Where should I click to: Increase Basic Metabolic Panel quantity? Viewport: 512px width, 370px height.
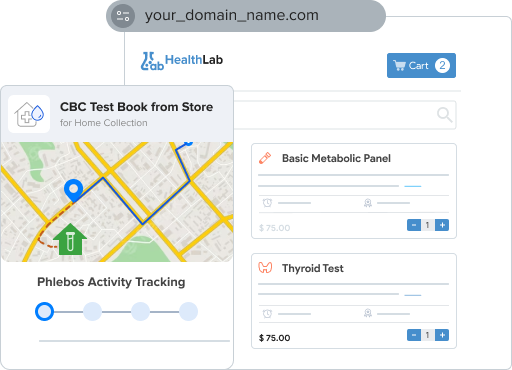442,225
